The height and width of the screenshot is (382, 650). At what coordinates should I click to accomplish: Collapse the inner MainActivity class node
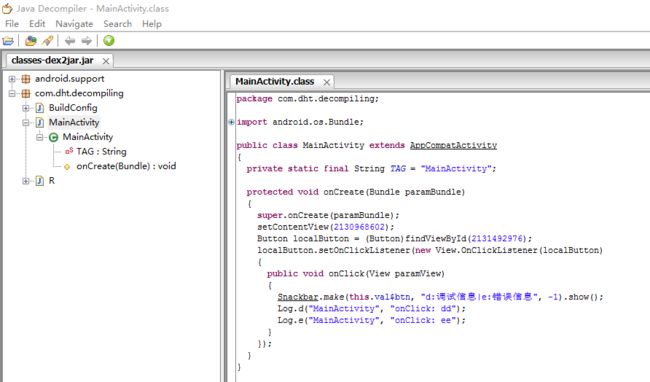[x=39, y=137]
